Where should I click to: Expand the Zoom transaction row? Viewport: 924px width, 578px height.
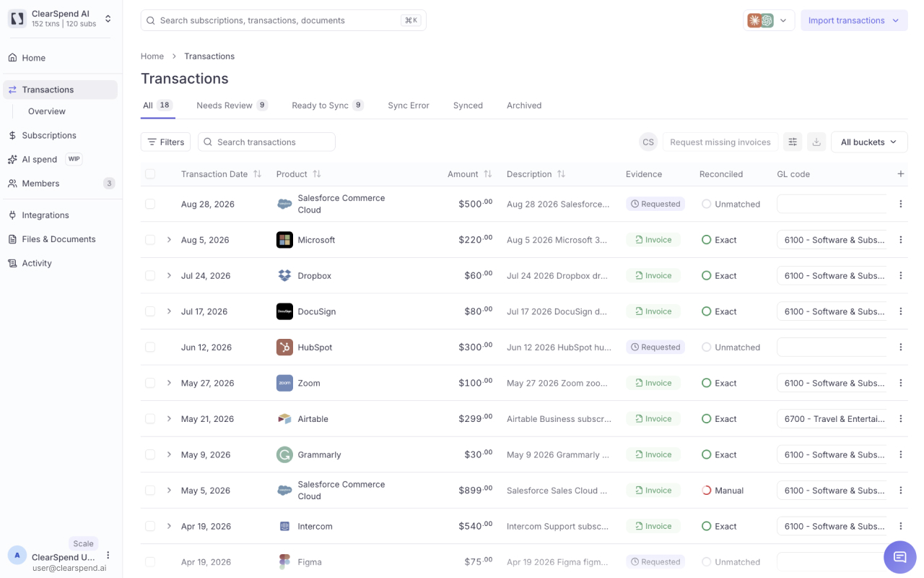pyautogui.click(x=169, y=383)
